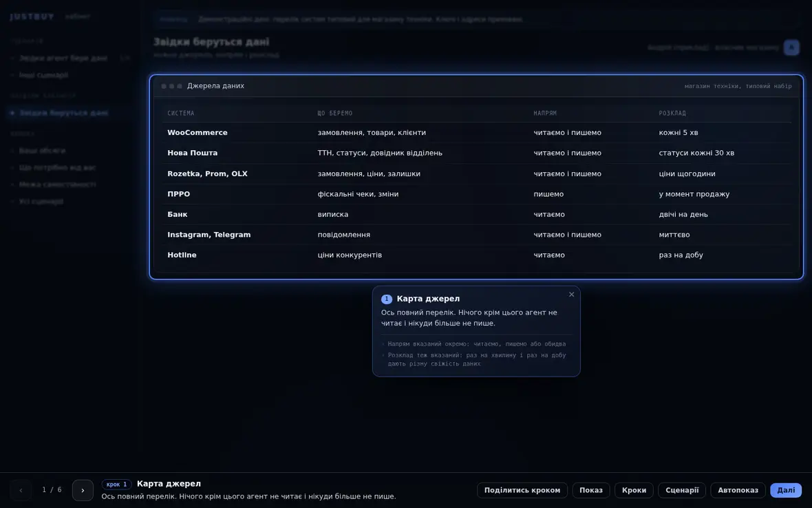Click the Звідки беруться дані page heading

point(211,41)
